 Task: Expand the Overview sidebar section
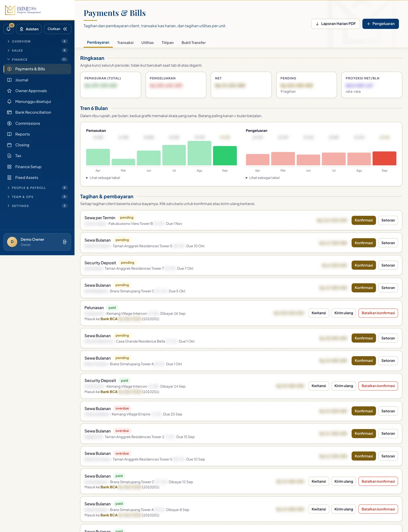pyautogui.click(x=37, y=41)
